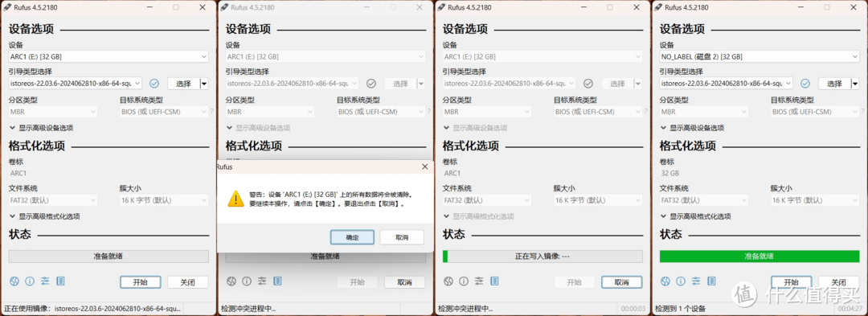Viewport: 868px width, 316px height.
Task: Open language globe icon in 正在使用镜像 Rufus window
Action: 14,281
